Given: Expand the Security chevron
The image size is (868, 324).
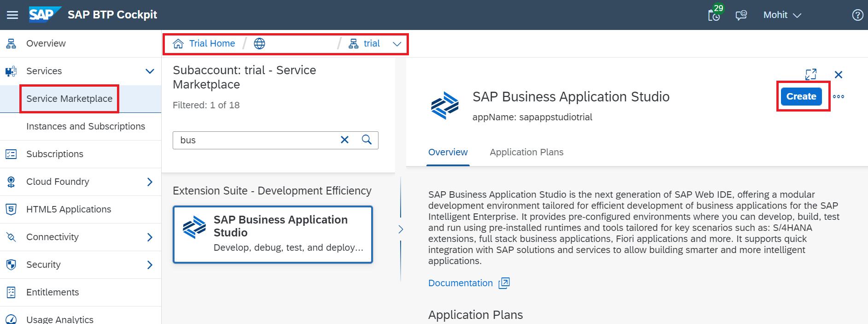Looking at the screenshot, I should (150, 265).
